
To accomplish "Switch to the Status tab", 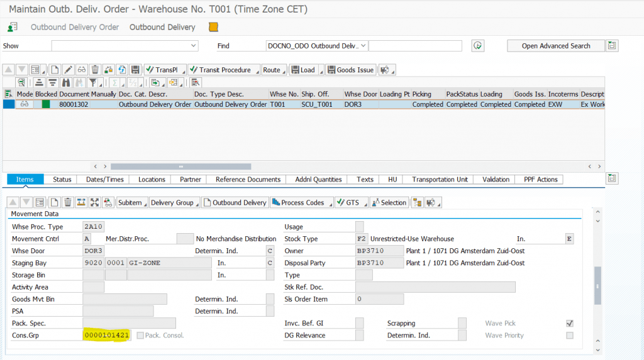I will coord(62,180).
